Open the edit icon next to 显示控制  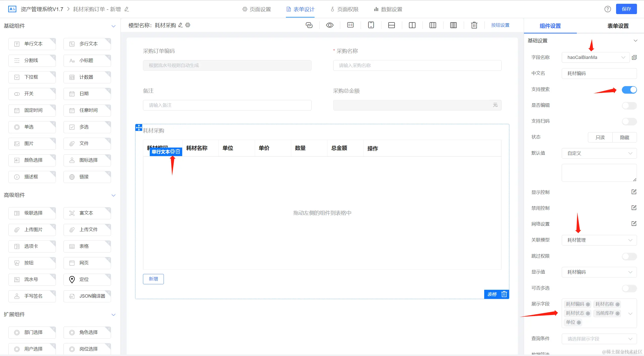(634, 192)
